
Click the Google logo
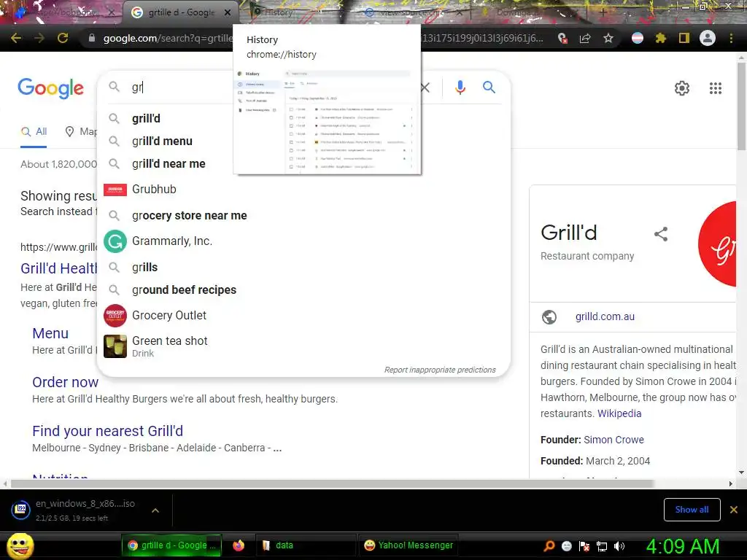click(x=51, y=88)
